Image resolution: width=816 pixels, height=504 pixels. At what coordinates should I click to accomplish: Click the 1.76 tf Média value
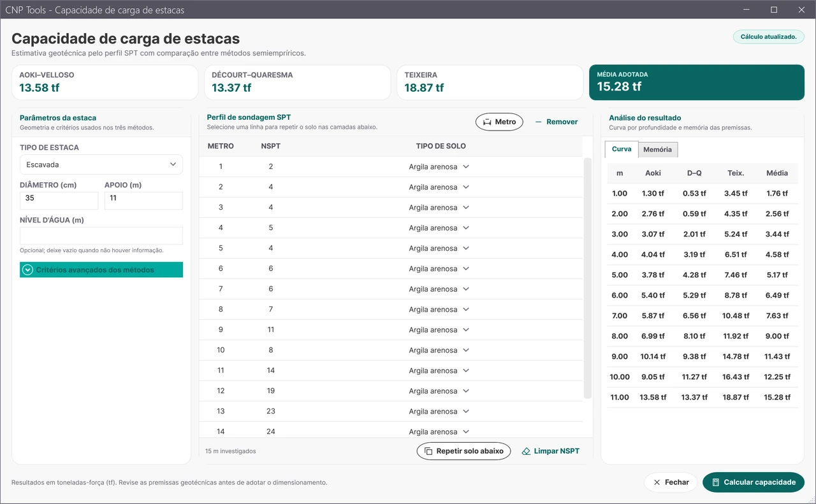[x=777, y=194]
